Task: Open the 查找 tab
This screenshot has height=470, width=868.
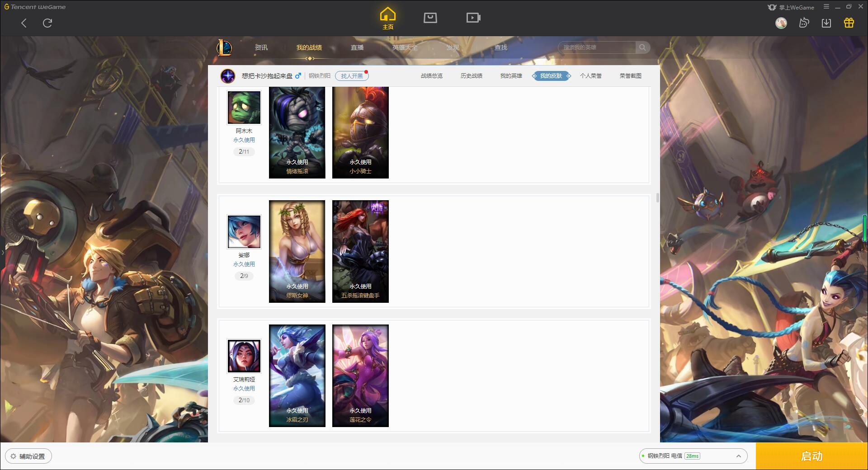Action: pyautogui.click(x=501, y=47)
